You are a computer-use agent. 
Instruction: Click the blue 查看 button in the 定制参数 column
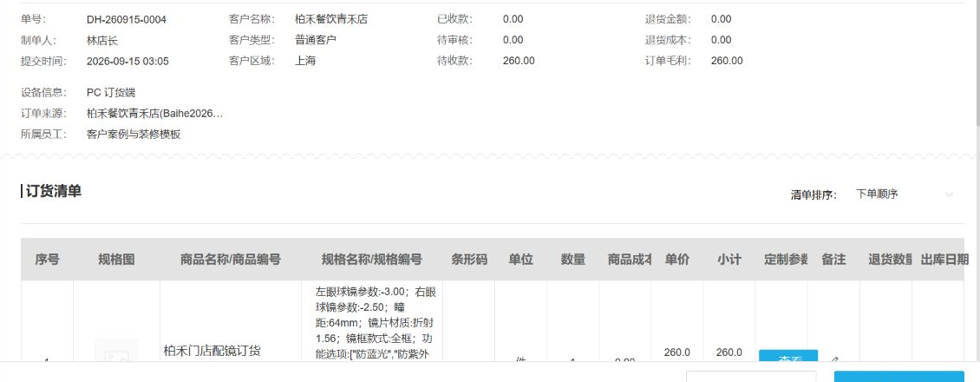(788, 355)
